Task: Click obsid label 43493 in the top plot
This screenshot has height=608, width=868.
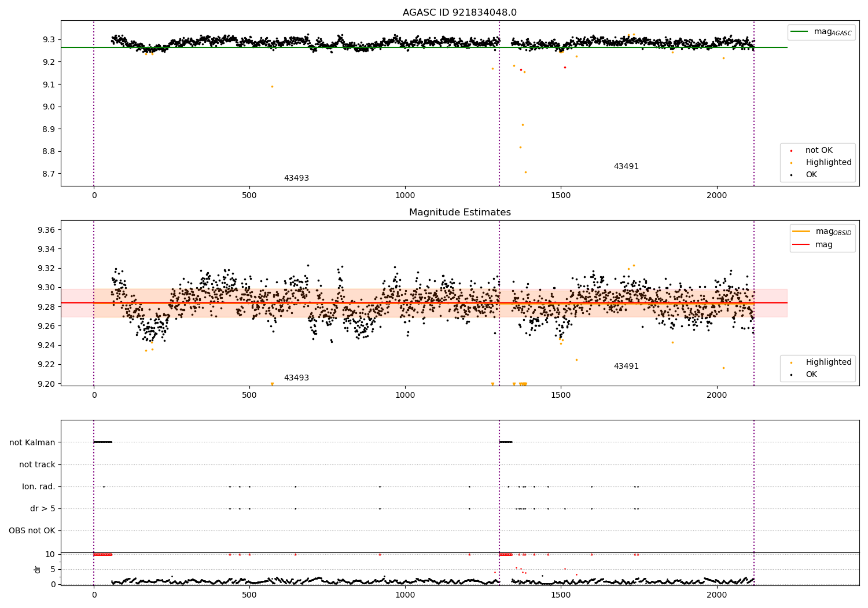Action: [296, 178]
